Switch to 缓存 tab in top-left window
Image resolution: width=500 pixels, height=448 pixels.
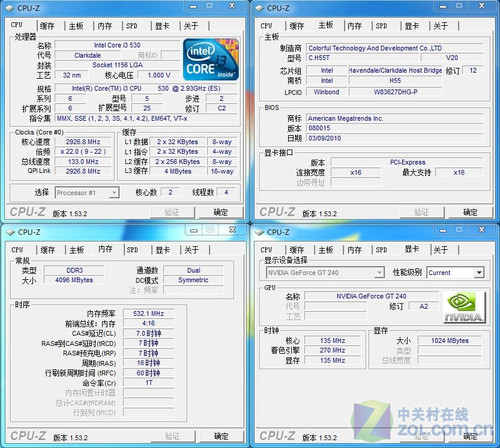pos(47,26)
